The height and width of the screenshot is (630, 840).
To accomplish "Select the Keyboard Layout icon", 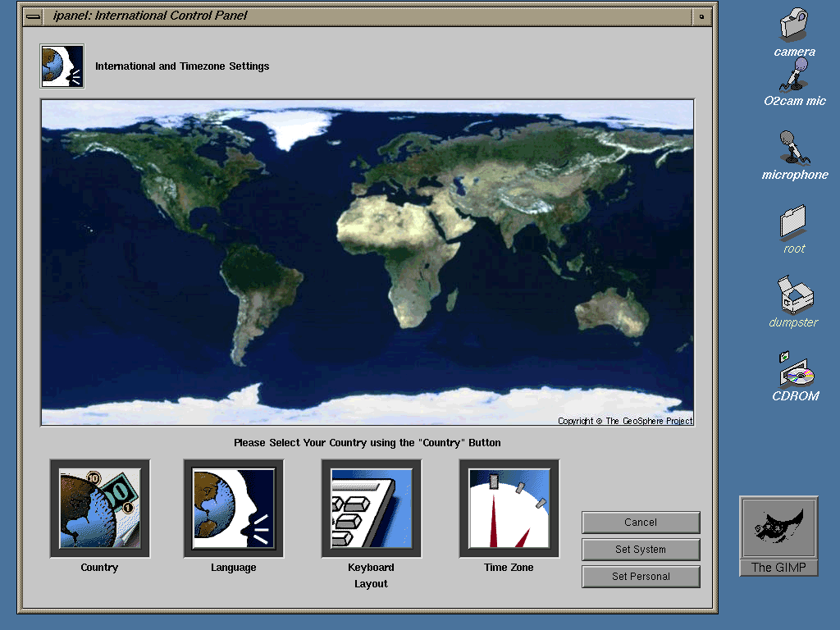I will 371,509.
